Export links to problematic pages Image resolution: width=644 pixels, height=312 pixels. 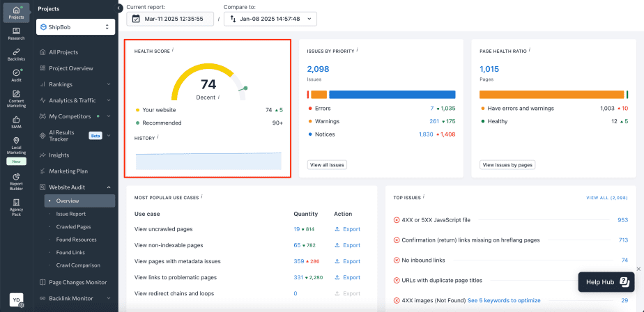pyautogui.click(x=348, y=277)
